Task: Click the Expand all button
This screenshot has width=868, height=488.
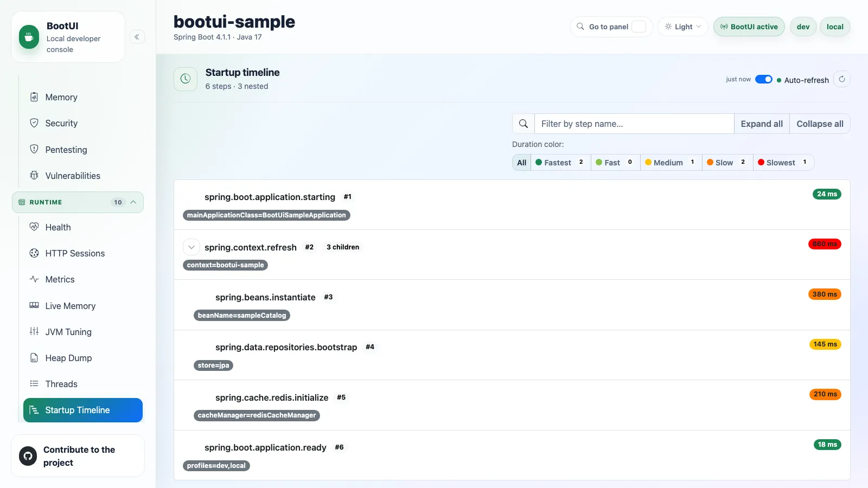Action: 762,124
